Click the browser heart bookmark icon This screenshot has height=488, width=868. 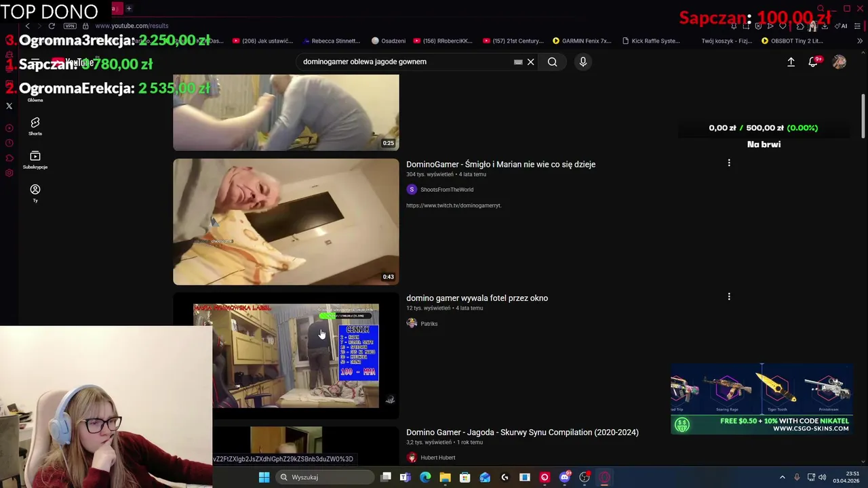pyautogui.click(x=783, y=26)
